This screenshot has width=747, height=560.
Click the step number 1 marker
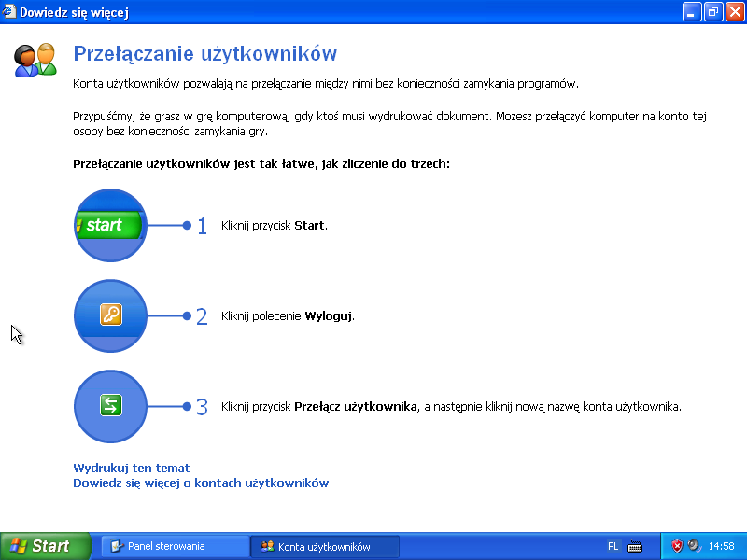point(202,226)
